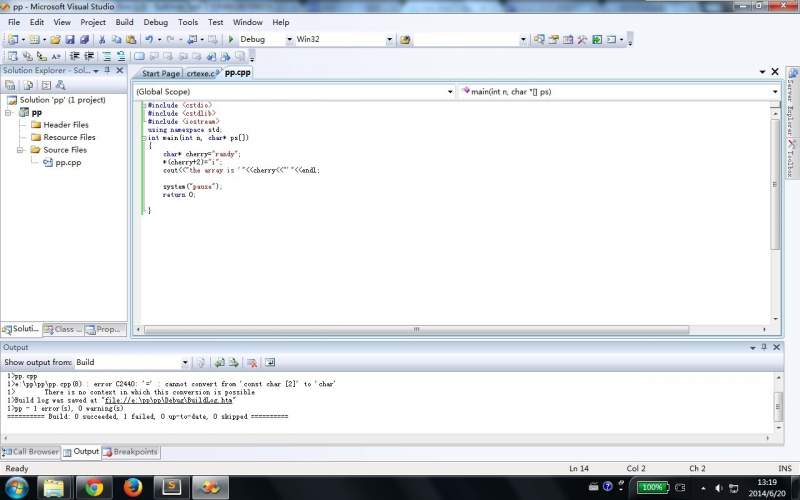Switch to the crtexe.c tab
Screen dimensions: 800x500
pos(202,73)
